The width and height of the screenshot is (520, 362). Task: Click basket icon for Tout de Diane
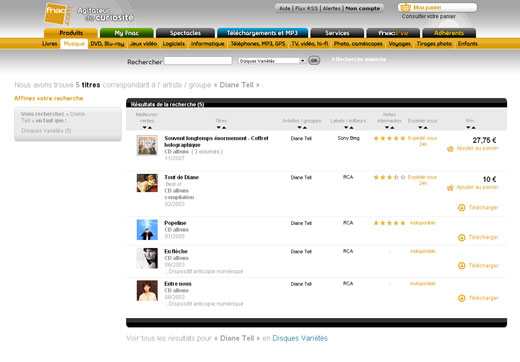(450, 188)
